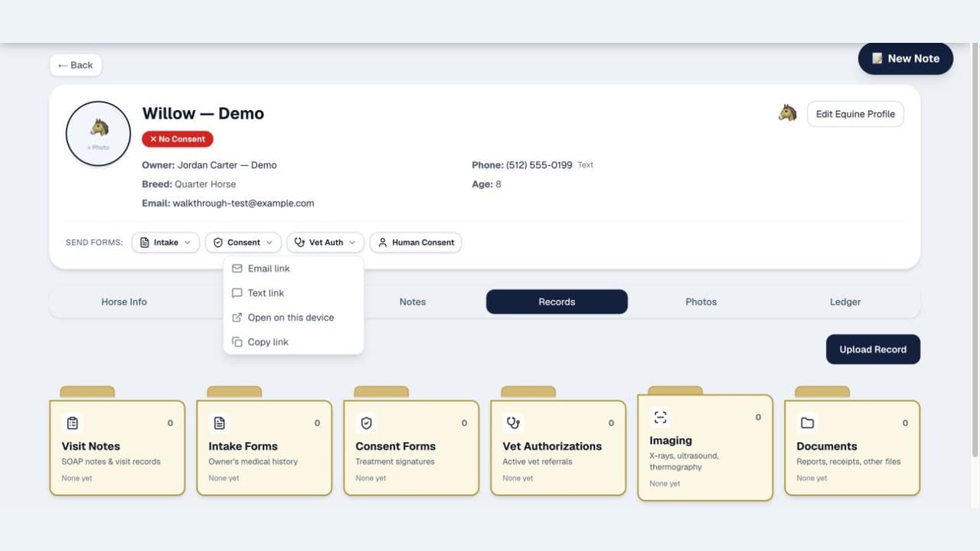The image size is (980, 551).
Task: Switch to the Notes tab
Action: tap(413, 302)
